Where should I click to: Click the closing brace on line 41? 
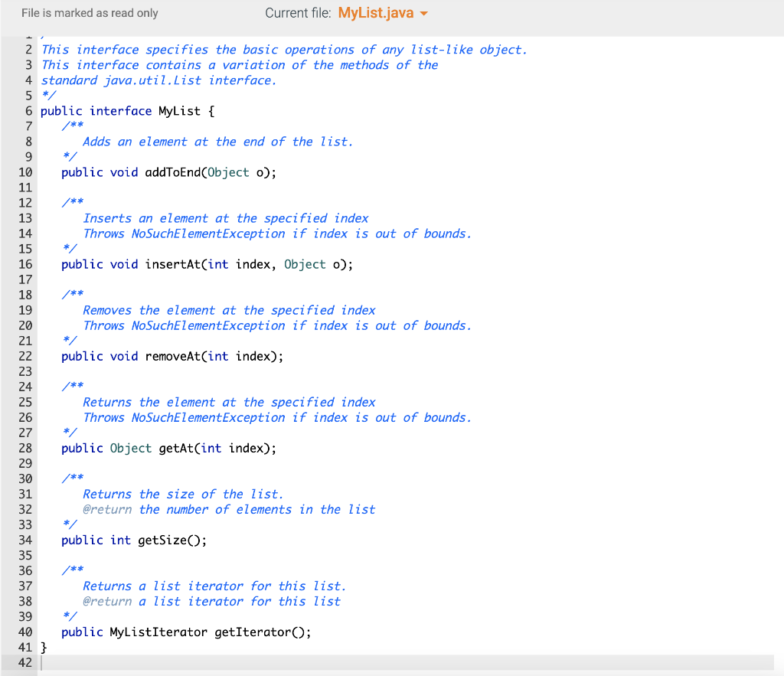44,647
